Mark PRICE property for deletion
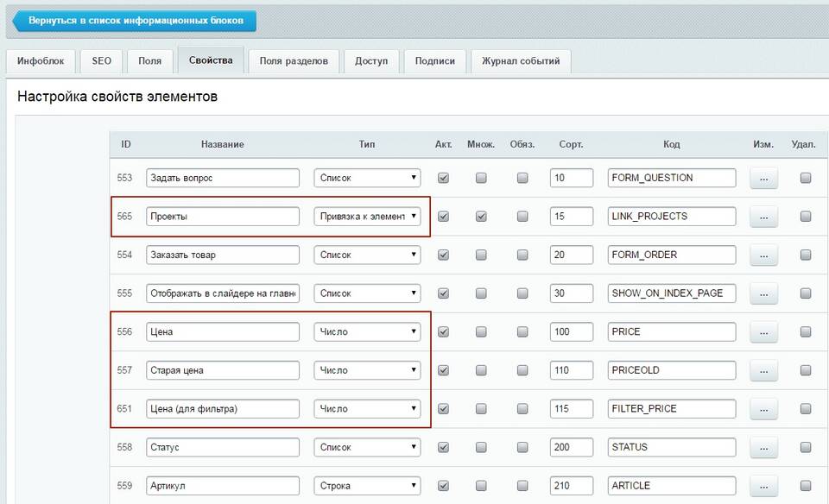The width and height of the screenshot is (829, 504). [806, 331]
